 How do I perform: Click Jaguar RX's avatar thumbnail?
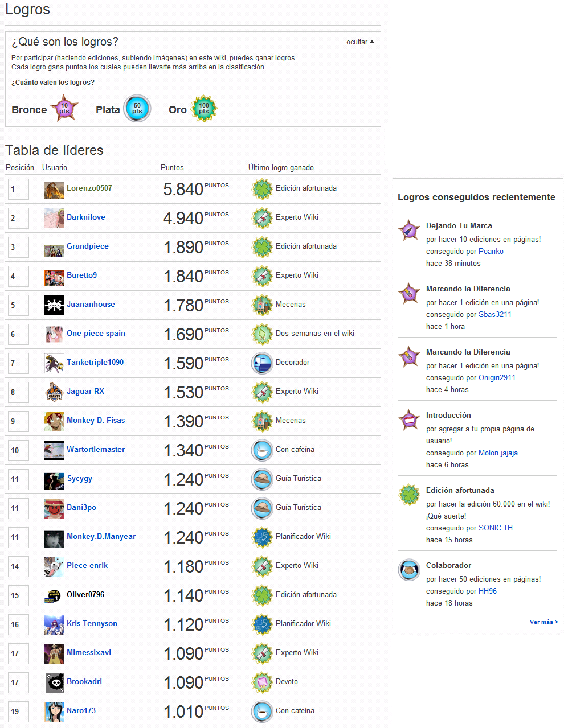[54, 392]
